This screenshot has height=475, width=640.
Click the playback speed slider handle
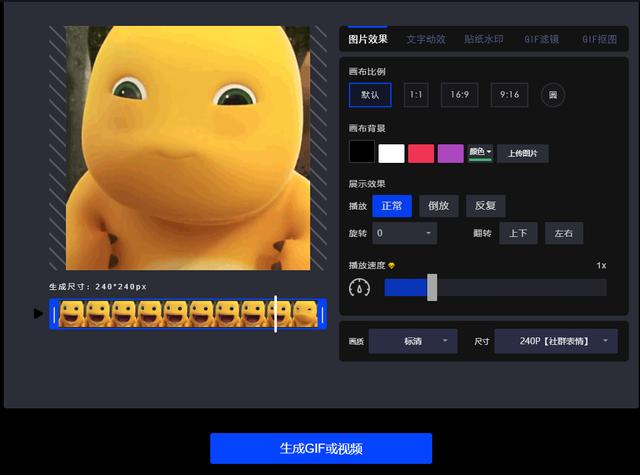[432, 288]
